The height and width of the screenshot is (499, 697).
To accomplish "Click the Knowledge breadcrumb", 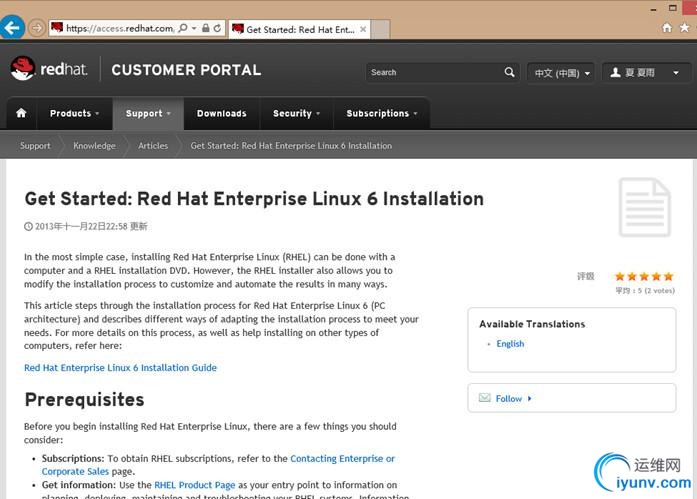I will [94, 146].
